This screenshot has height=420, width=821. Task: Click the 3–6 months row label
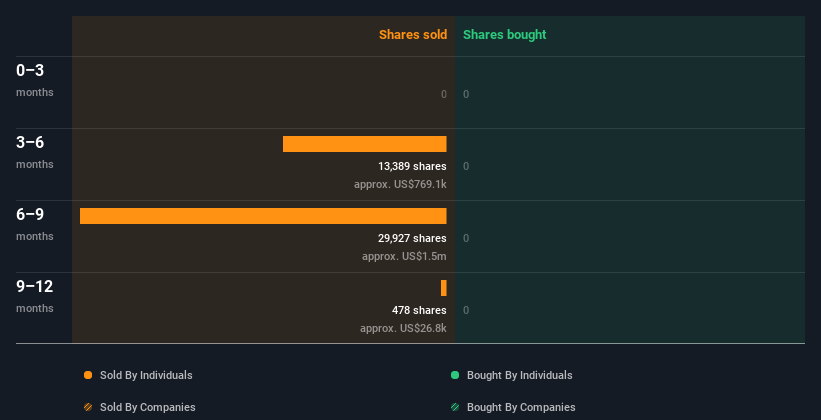[x=35, y=152]
